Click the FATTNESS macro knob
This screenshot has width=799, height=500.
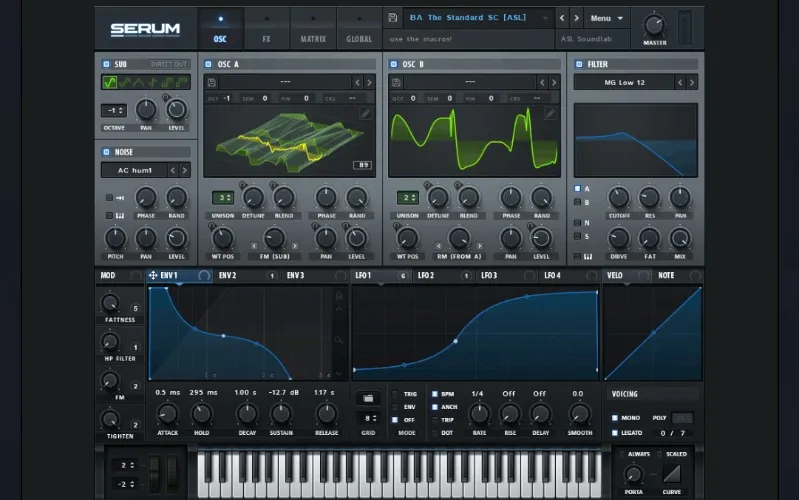(110, 303)
